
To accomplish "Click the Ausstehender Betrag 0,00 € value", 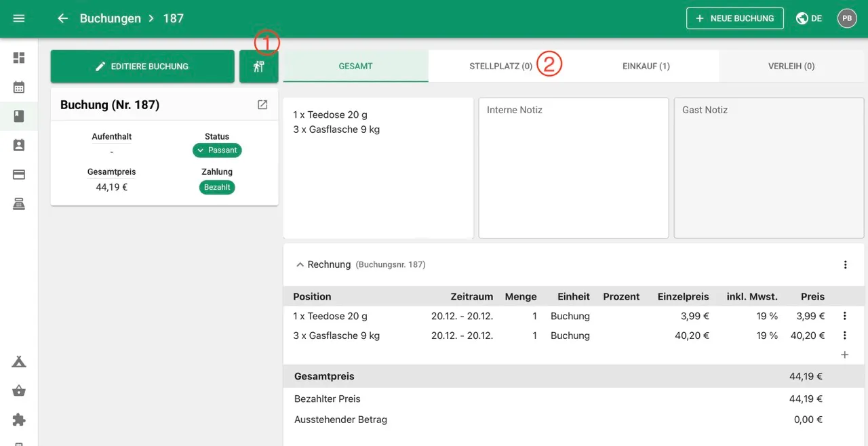I will tap(808, 420).
